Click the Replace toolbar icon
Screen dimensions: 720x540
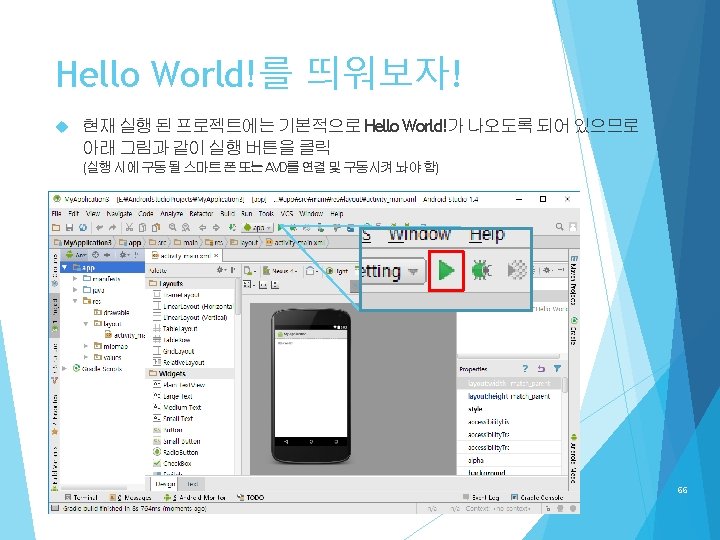(186, 227)
